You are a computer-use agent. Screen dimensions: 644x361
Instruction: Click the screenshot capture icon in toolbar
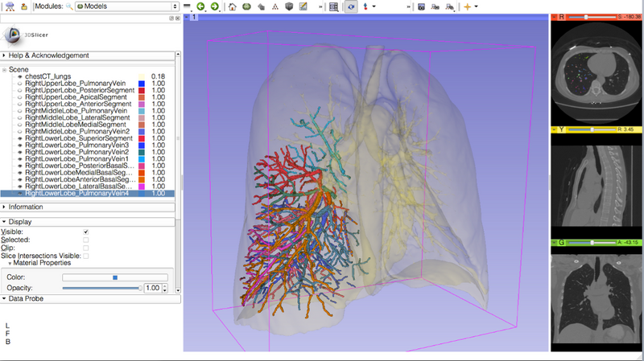pyautogui.click(x=421, y=6)
